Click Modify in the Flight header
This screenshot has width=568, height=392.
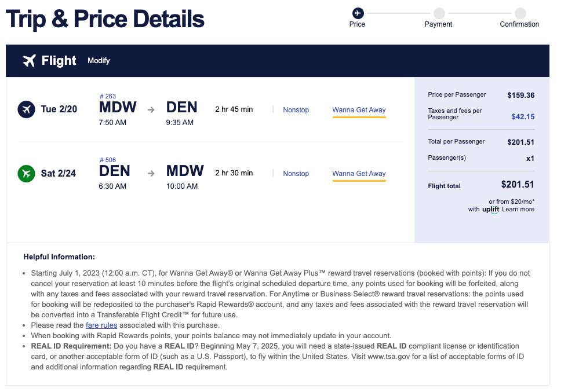(99, 61)
